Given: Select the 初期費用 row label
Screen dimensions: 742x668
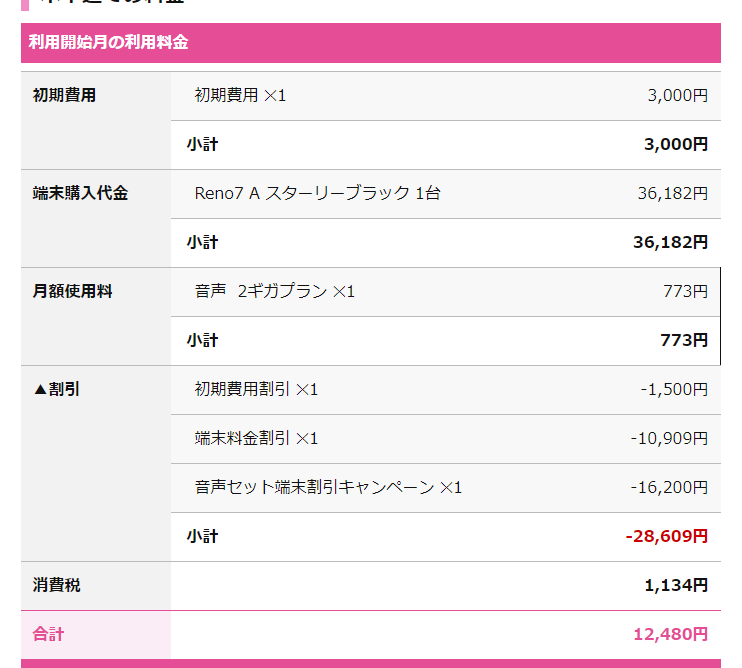Looking at the screenshot, I should pyautogui.click(x=64, y=95).
